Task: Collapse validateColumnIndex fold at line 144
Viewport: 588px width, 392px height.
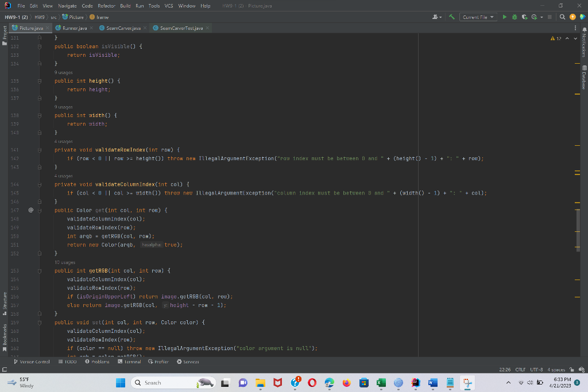Action: click(x=40, y=184)
